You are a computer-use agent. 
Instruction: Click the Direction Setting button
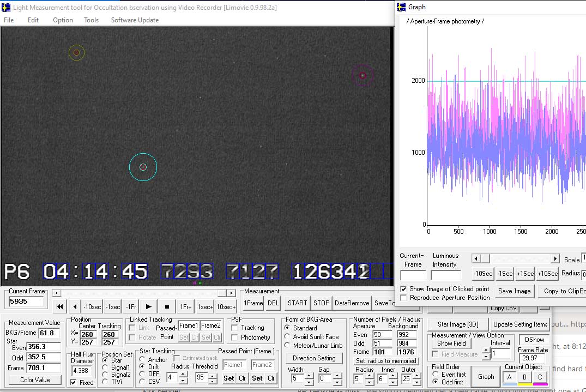[314, 358]
